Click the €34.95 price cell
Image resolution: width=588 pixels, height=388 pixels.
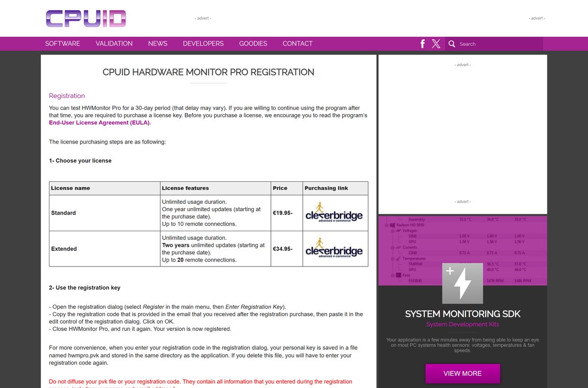pyautogui.click(x=287, y=248)
